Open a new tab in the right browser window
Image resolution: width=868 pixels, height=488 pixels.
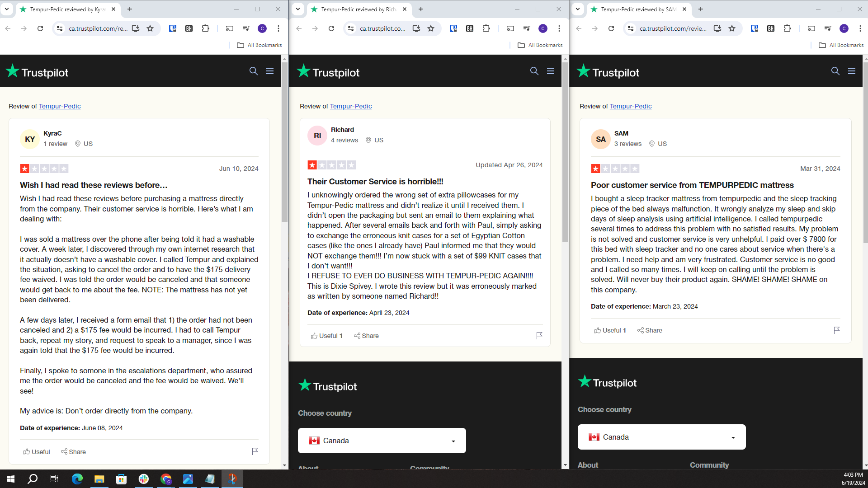point(701,9)
